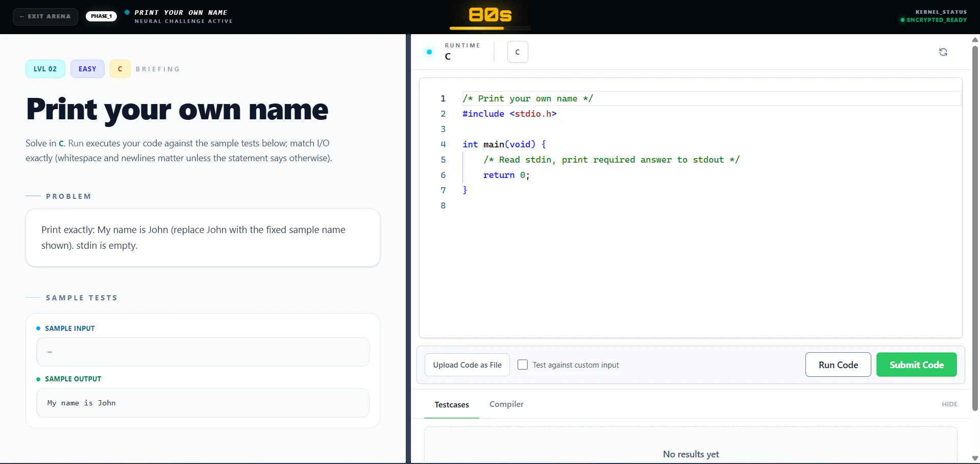Viewport: 980px width, 464px height.
Task: Click the ENCRYPTED_READY kernel status indicator
Action: click(x=934, y=20)
